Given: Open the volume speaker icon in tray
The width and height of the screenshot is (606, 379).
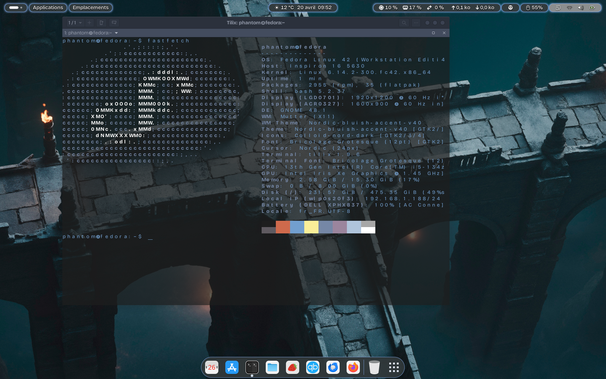Looking at the screenshot, I should click(580, 7).
